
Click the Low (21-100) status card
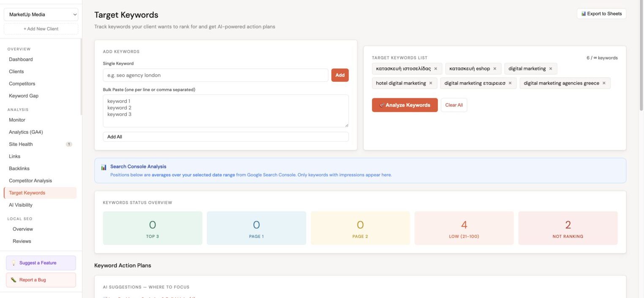[x=464, y=228]
